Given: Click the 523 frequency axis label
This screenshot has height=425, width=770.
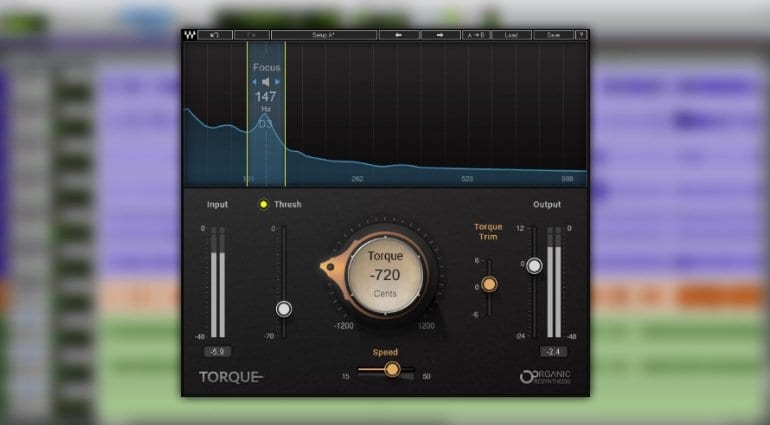Looking at the screenshot, I should coord(467,179).
